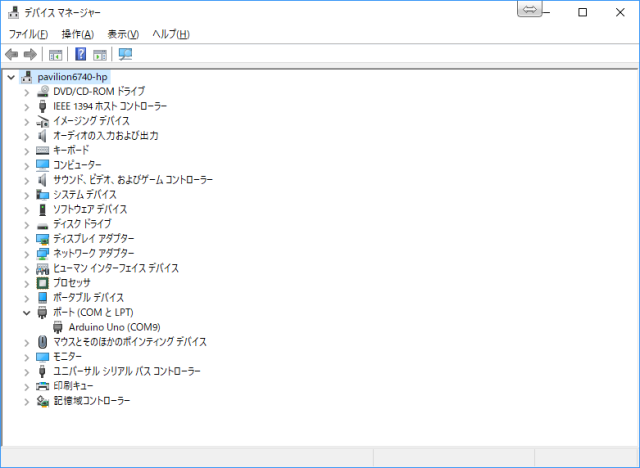
Task: Select the サウンド、ビデオ、およびゲーム コントローラー row
Action: click(133, 180)
